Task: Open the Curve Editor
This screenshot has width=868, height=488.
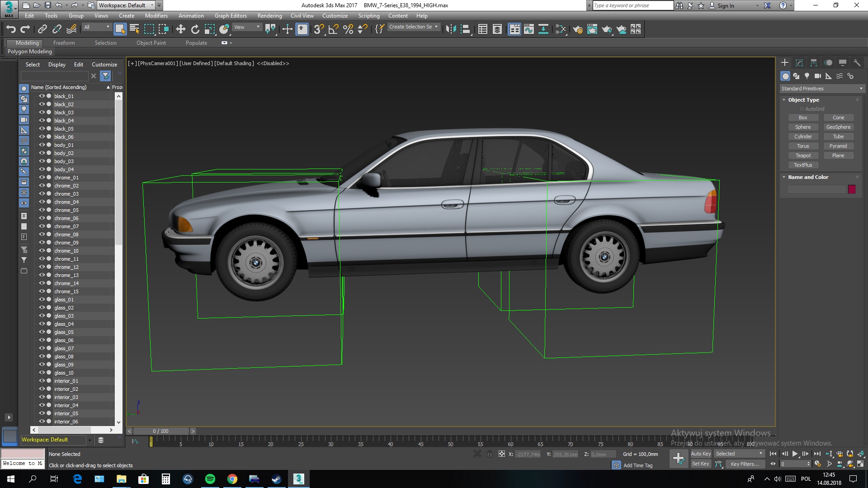Action: 529,29
